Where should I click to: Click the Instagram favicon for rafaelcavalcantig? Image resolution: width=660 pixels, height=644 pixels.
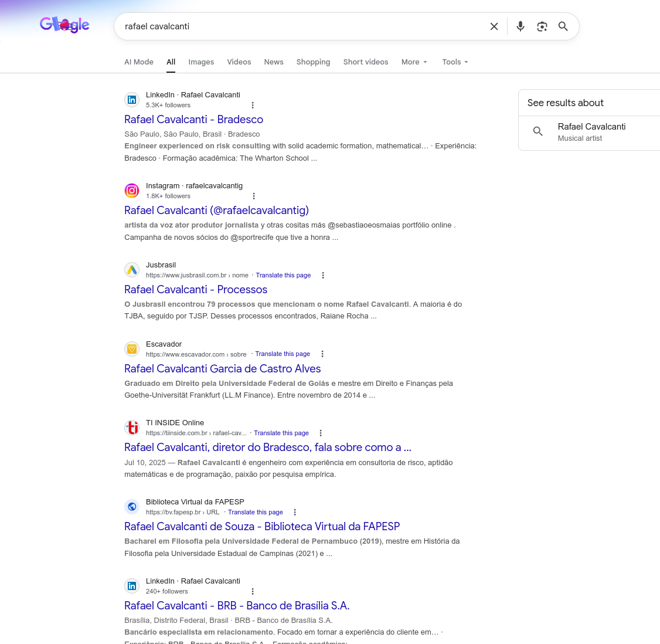click(x=132, y=191)
